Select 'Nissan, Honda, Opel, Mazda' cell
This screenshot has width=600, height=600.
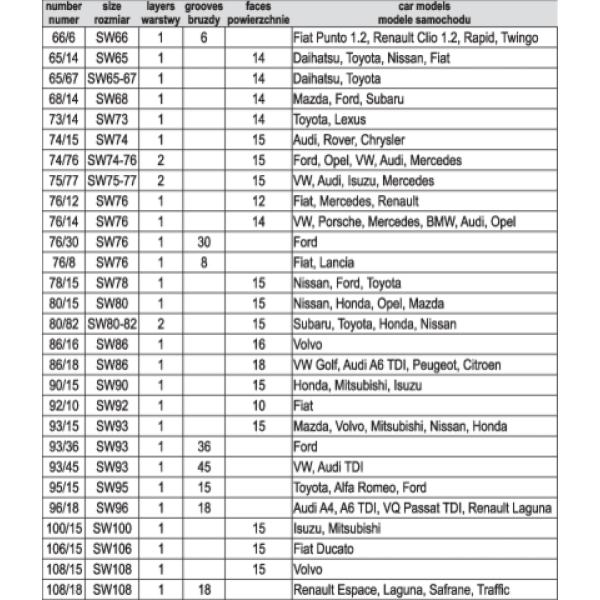425,303
